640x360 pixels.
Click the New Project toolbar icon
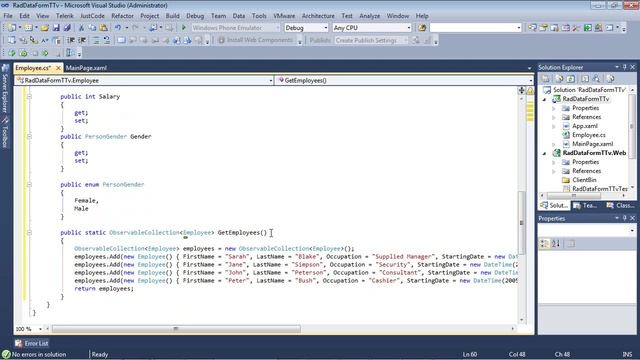point(11,28)
